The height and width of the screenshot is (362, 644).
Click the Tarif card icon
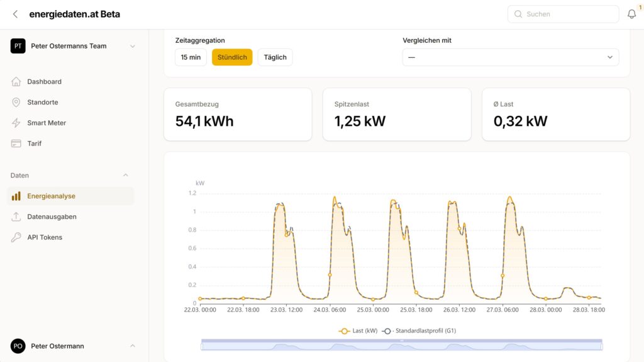16,144
